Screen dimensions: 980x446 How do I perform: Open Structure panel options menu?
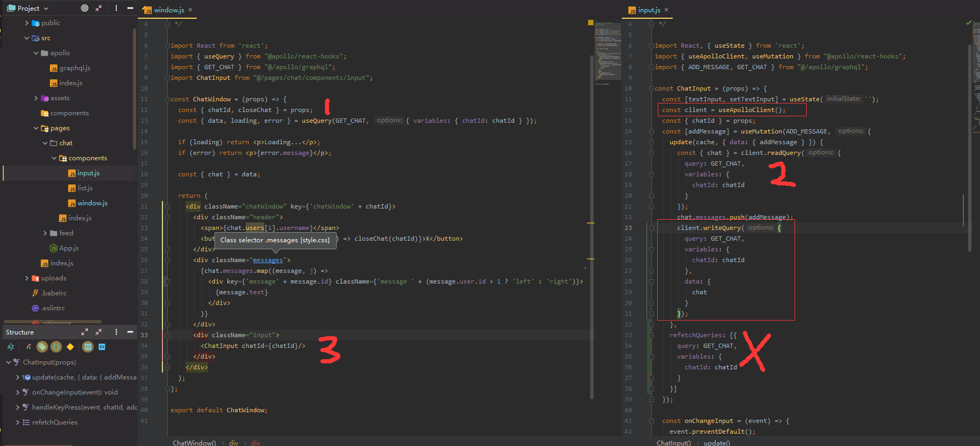pyautogui.click(x=116, y=332)
